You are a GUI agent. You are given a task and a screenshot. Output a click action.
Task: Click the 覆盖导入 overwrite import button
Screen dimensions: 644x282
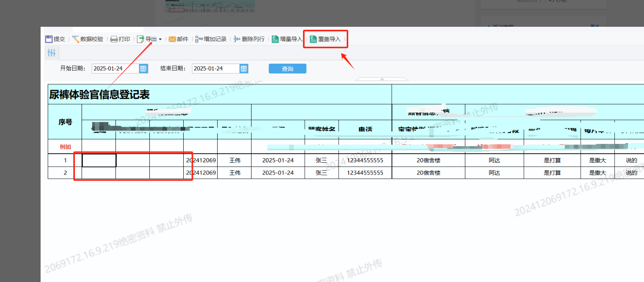pos(325,39)
